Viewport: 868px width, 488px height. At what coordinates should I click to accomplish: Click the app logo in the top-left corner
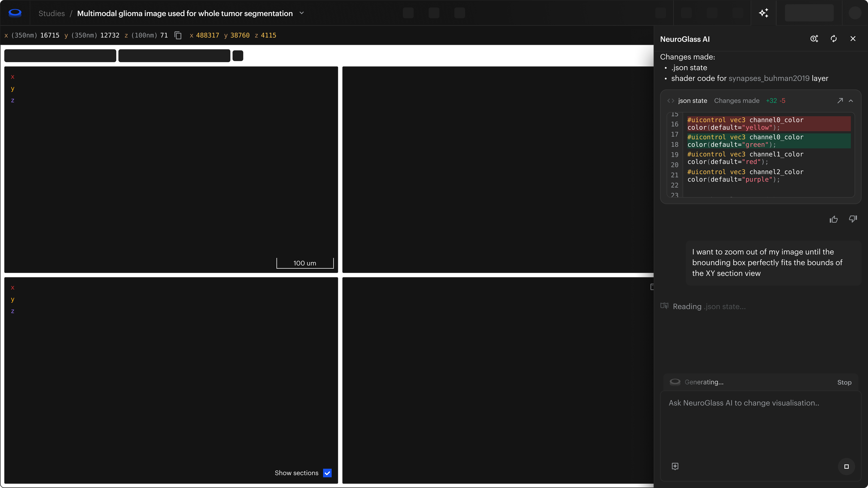click(15, 13)
